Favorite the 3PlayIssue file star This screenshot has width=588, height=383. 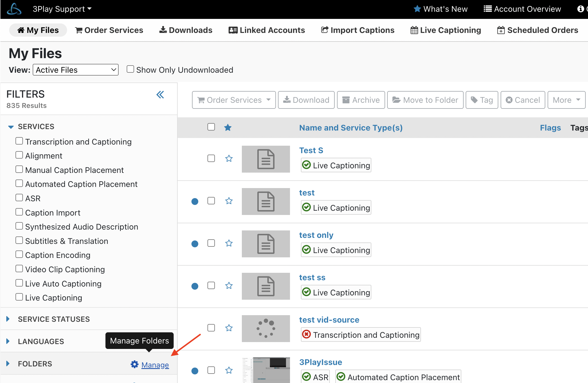pos(229,370)
